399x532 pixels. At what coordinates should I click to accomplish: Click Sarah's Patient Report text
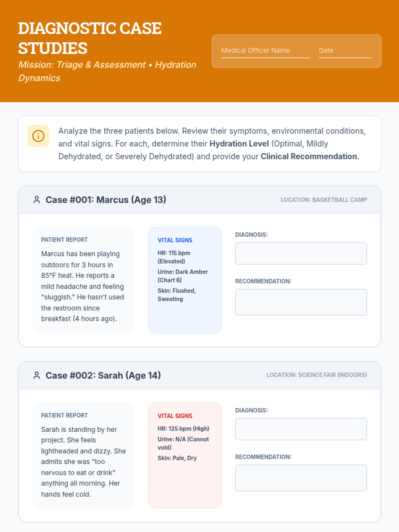(83, 462)
